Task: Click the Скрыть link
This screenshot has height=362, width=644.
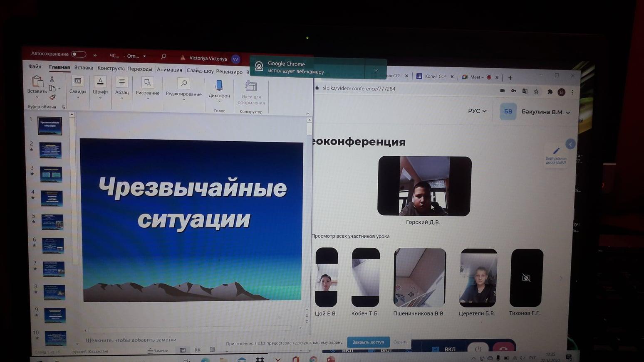Action: (400, 342)
